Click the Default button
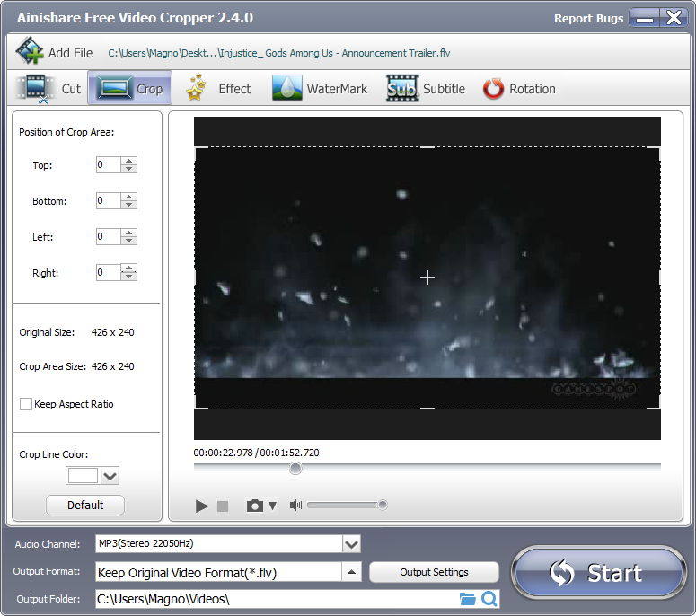The image size is (696, 616). click(85, 505)
